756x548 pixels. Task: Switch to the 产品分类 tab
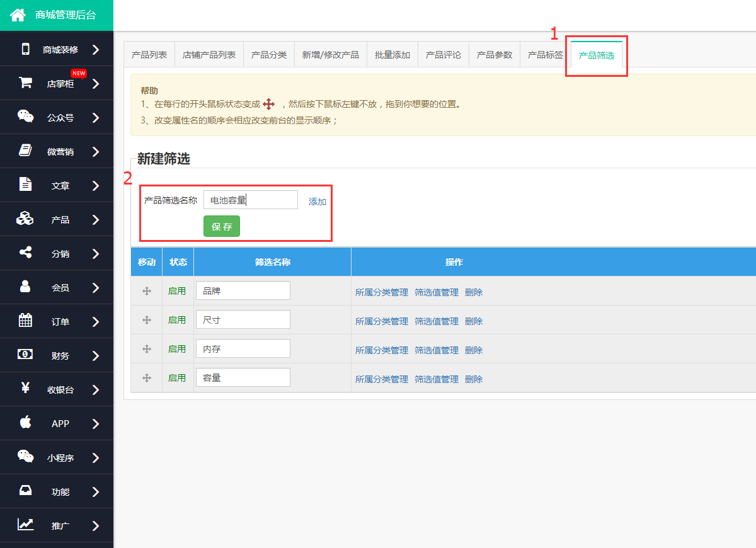269,55
